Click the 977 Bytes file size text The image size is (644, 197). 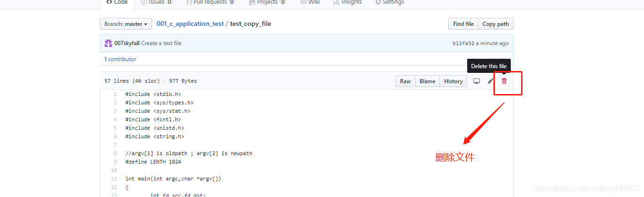tap(183, 81)
